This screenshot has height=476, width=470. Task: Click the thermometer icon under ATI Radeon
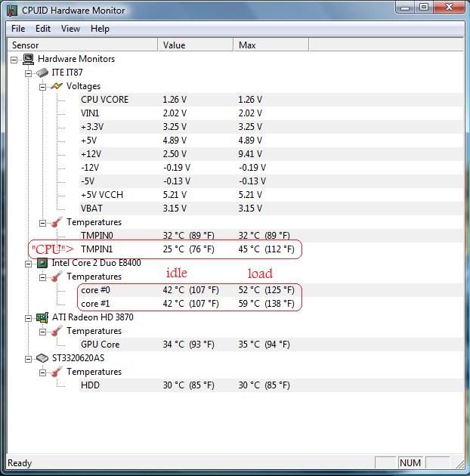[57, 331]
